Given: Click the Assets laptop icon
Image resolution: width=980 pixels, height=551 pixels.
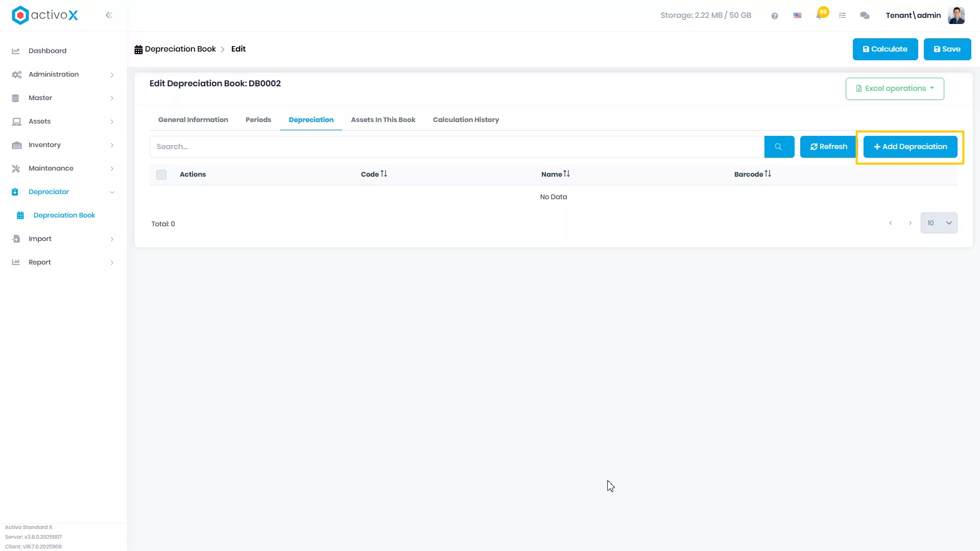Looking at the screenshot, I should 16,122.
